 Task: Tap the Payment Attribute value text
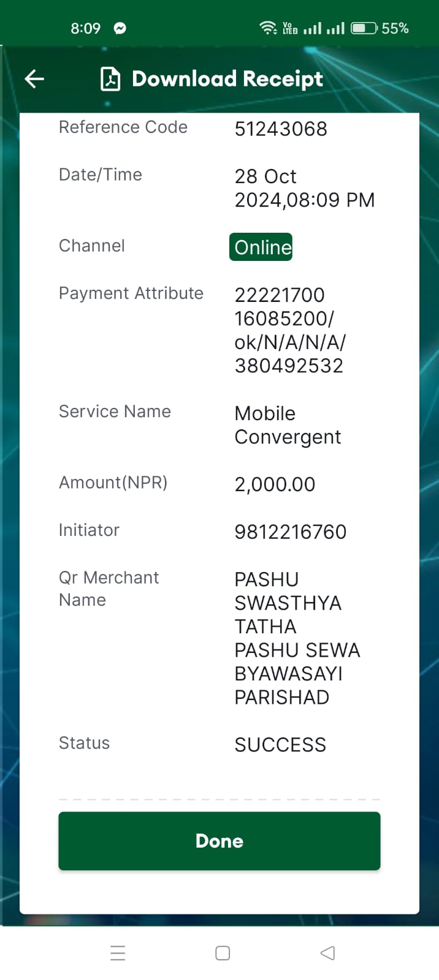coord(290,330)
